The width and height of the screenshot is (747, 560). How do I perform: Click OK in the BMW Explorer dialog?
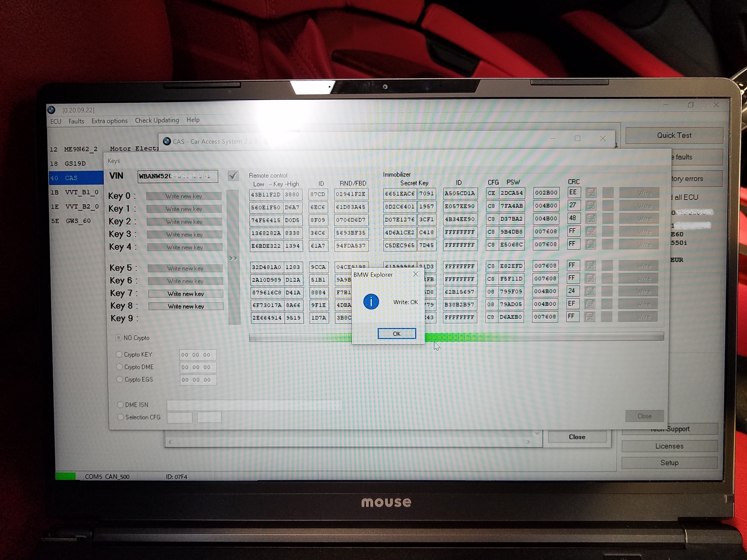point(397,333)
